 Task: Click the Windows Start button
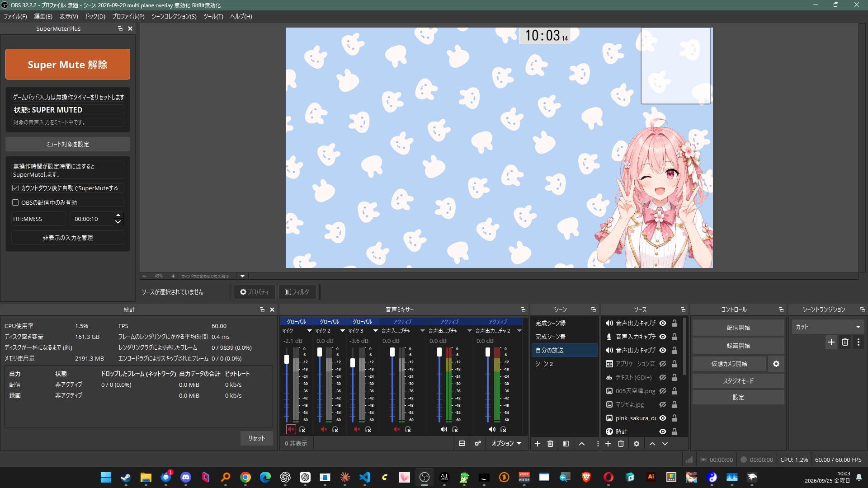tap(106, 477)
